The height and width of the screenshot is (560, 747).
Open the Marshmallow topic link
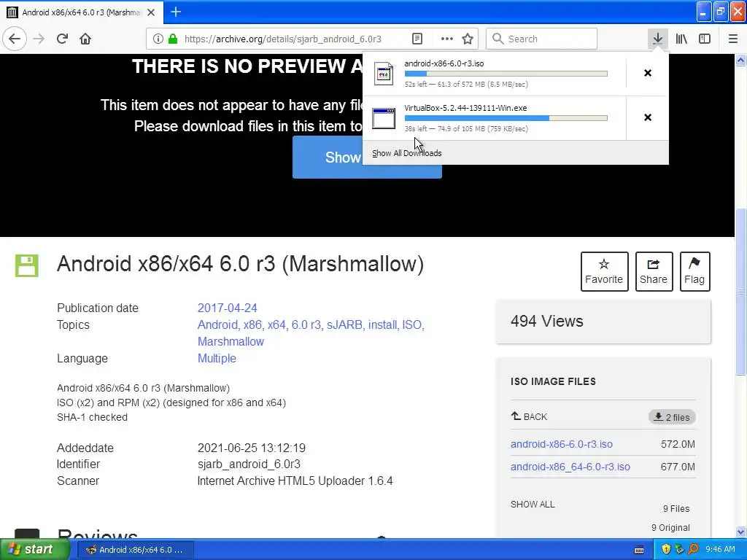click(x=231, y=341)
